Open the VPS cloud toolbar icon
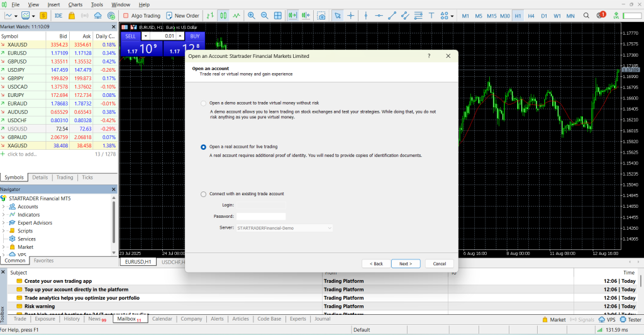The width and height of the screenshot is (644, 335). tap(97, 16)
